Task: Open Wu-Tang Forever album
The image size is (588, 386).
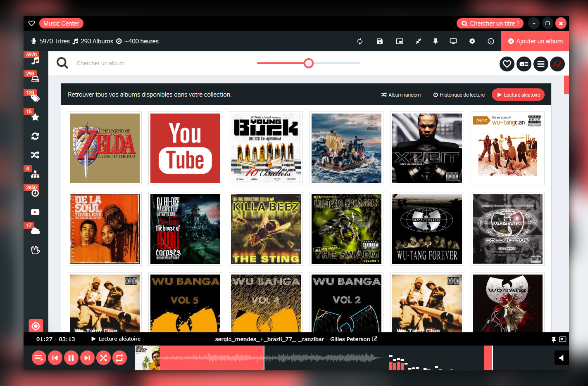Action: pos(427,229)
